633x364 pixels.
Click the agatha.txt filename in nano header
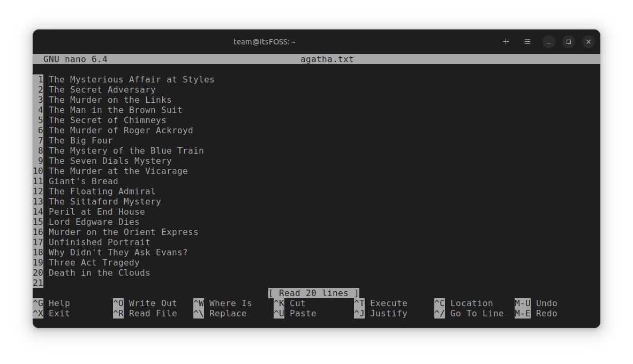coord(327,59)
